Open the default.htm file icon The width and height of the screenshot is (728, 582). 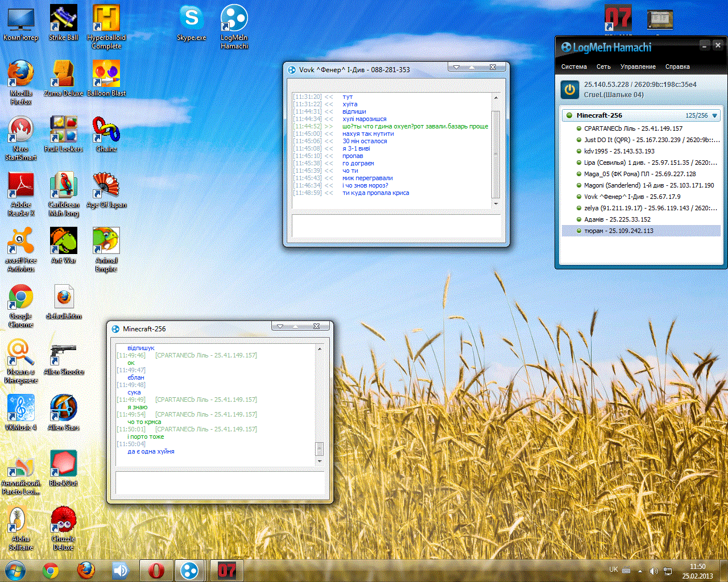pyautogui.click(x=64, y=302)
